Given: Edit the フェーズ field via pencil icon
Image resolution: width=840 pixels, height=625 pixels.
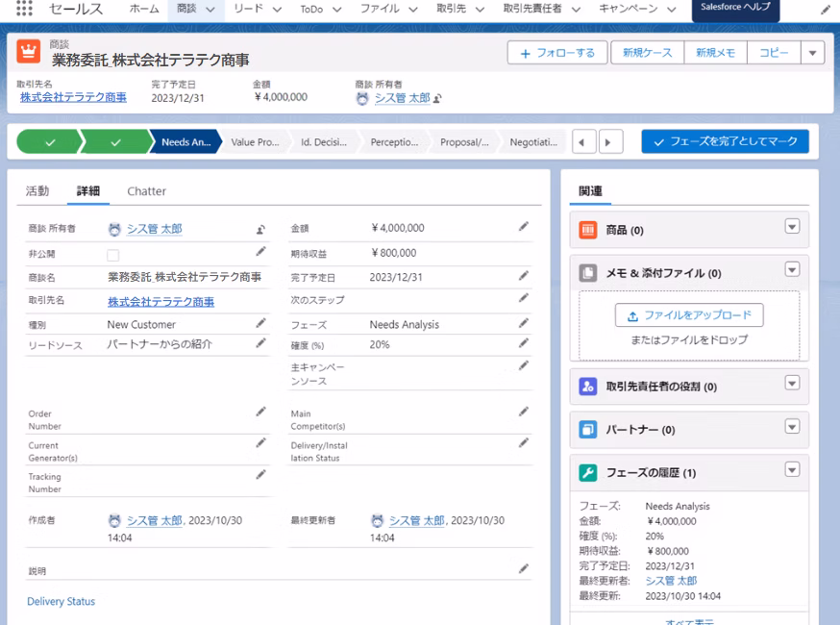Looking at the screenshot, I should 524,323.
